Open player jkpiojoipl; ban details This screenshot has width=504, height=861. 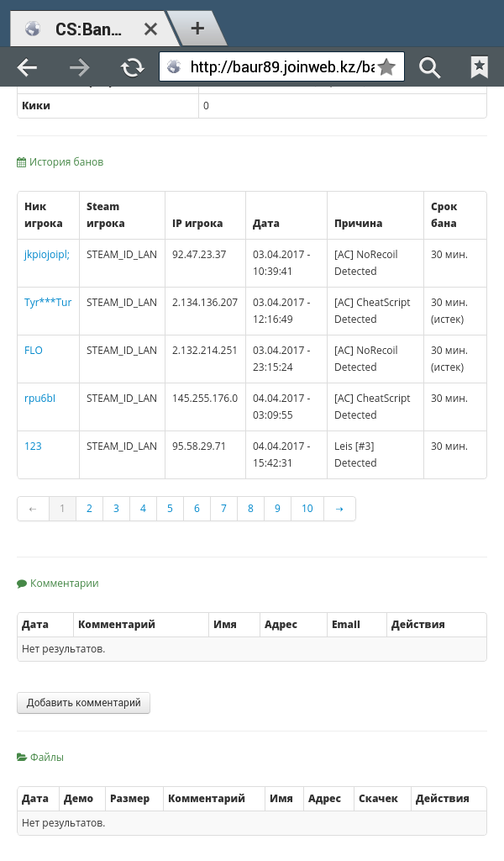[46, 254]
